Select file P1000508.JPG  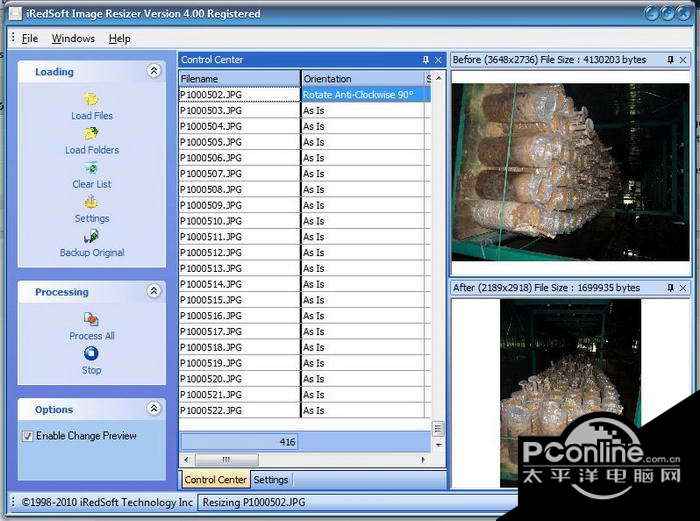[240, 189]
